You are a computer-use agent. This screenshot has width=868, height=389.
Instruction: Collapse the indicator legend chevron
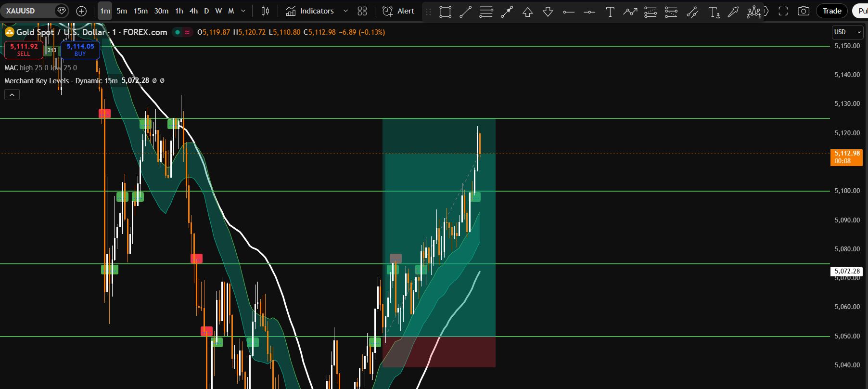point(12,95)
